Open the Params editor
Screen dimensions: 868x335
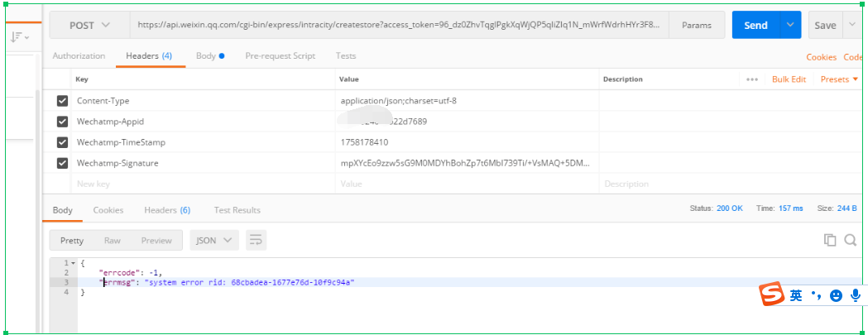(697, 25)
